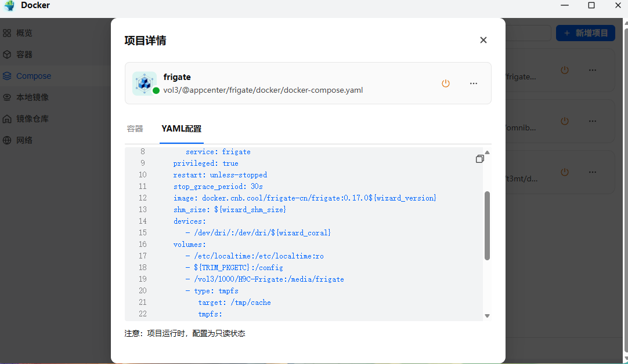Click the YAML editor scroll-up arrow
628x364 pixels.
coord(488,152)
